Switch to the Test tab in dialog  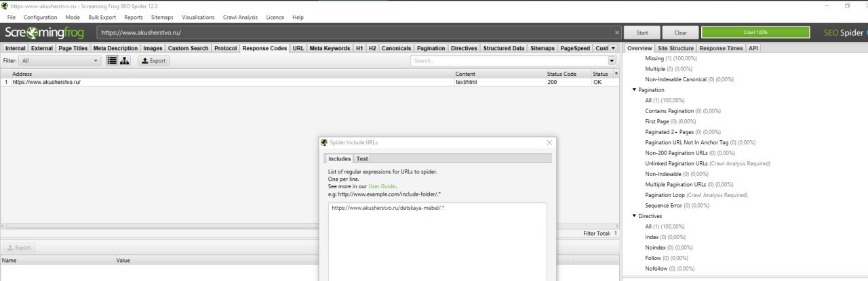(x=363, y=158)
